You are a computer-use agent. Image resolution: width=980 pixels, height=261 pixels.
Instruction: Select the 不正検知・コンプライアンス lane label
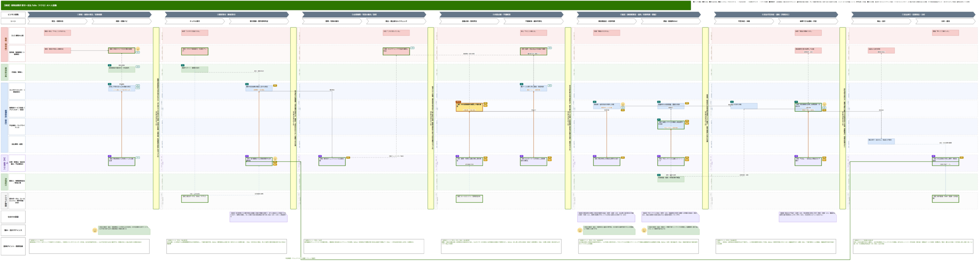[x=17, y=126]
